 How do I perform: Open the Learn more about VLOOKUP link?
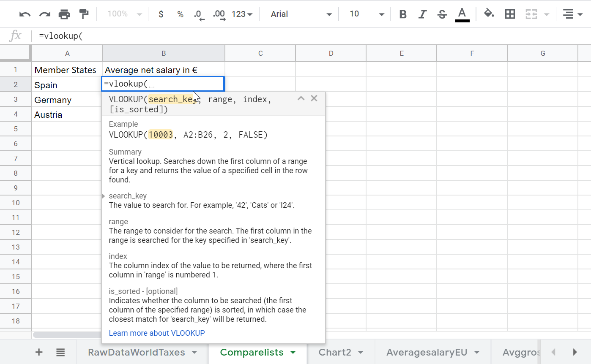pos(157,333)
